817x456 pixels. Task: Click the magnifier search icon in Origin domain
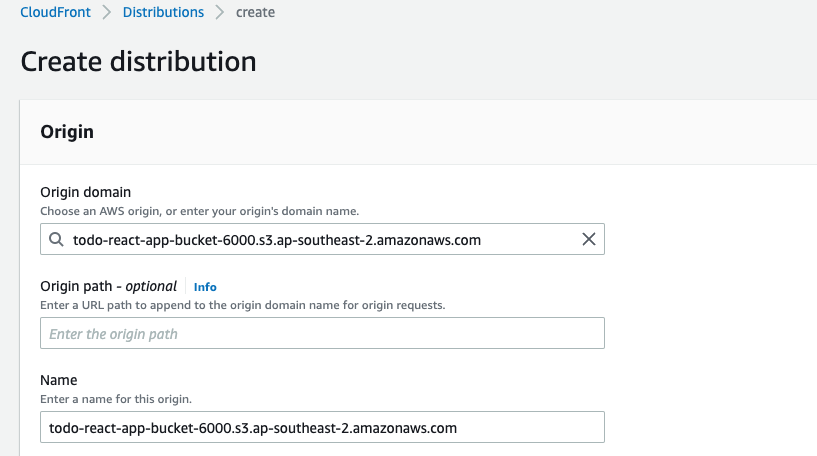coord(56,239)
